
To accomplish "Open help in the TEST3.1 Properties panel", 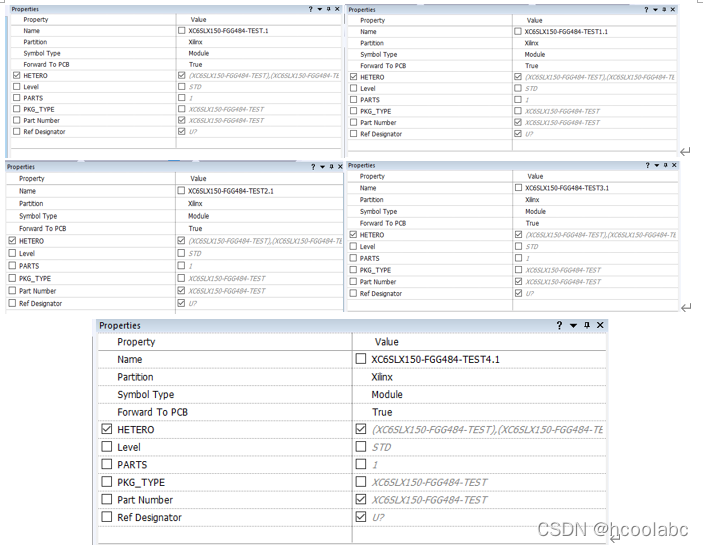I will pyautogui.click(x=647, y=165).
